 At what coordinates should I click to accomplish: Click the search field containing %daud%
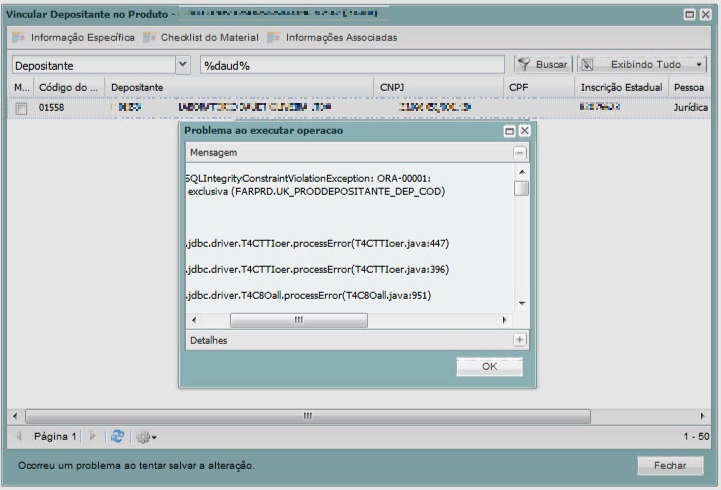[x=350, y=65]
